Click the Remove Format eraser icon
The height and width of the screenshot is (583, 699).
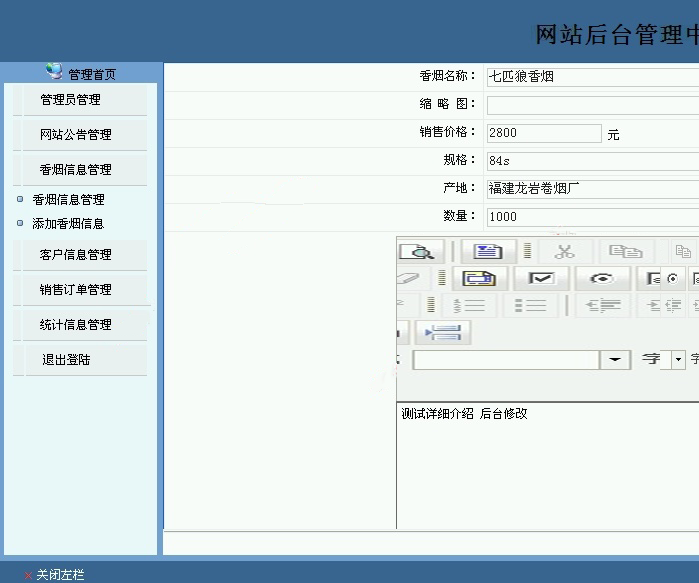click(x=409, y=278)
